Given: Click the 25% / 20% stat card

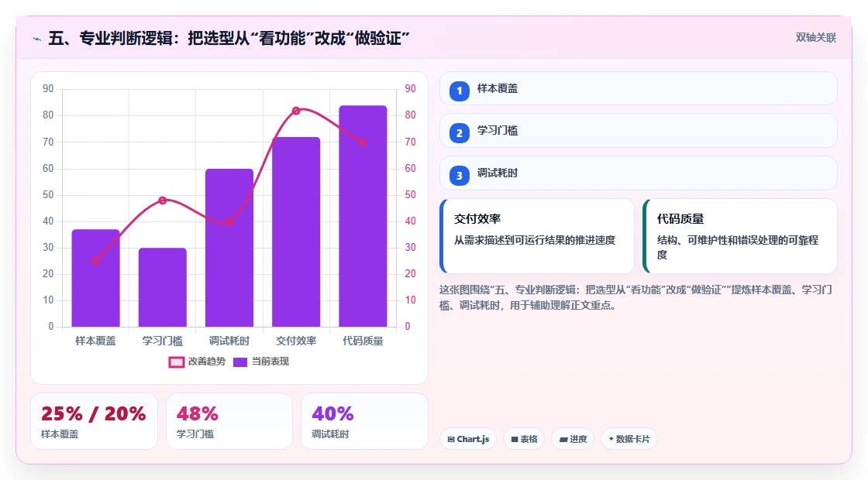Looking at the screenshot, I should click(x=94, y=421).
